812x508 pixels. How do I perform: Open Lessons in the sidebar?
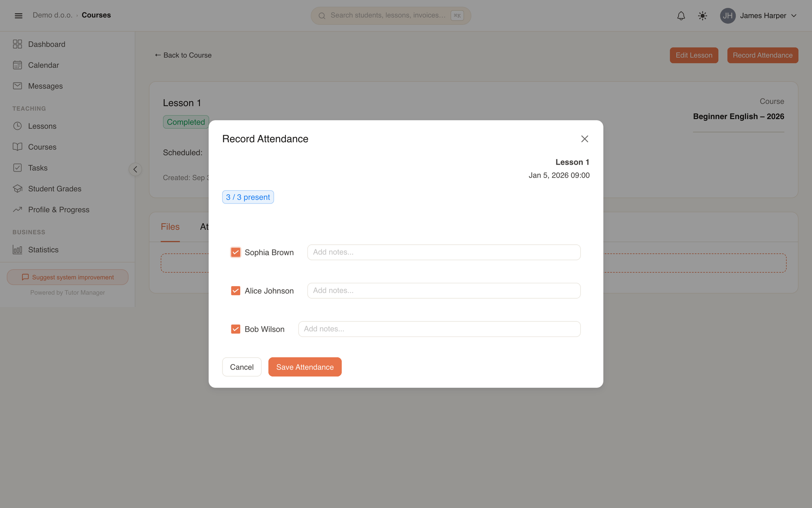42,126
